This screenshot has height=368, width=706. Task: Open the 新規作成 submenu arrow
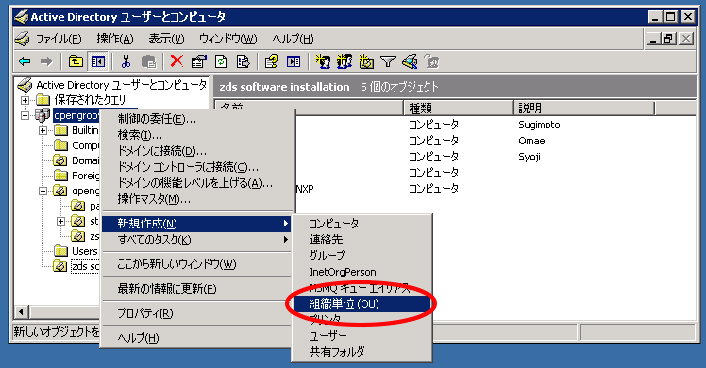tap(285, 223)
